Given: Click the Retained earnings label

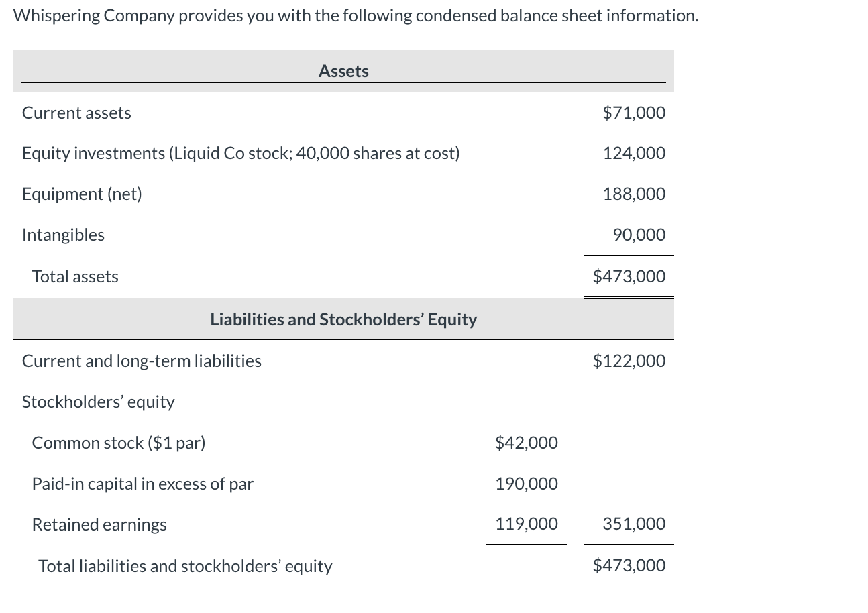Looking at the screenshot, I should [x=99, y=525].
